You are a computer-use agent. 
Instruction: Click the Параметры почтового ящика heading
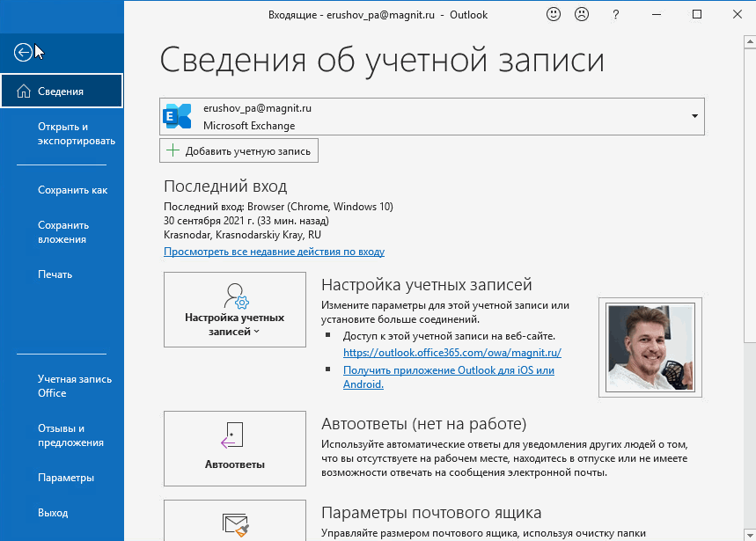click(431, 513)
